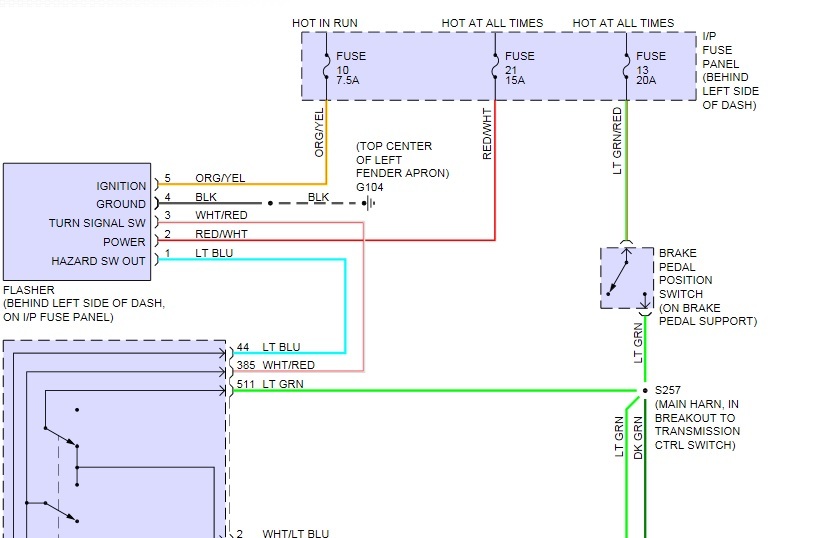Click the HOT IN RUN label
This screenshot has width=824, height=538.
pyautogui.click(x=325, y=23)
